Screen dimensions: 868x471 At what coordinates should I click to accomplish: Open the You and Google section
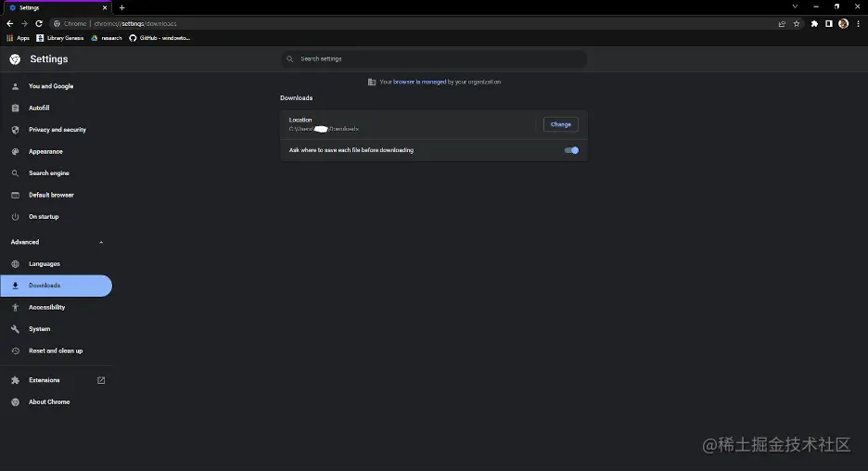pos(56,86)
